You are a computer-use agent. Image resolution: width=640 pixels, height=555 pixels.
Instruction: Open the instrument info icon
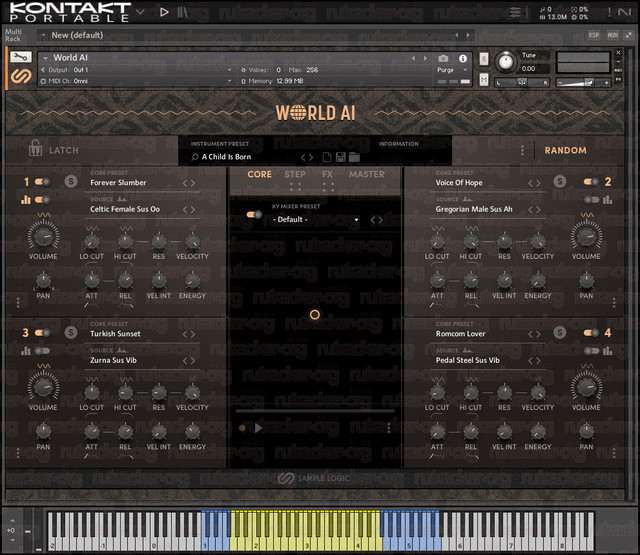pyautogui.click(x=463, y=59)
